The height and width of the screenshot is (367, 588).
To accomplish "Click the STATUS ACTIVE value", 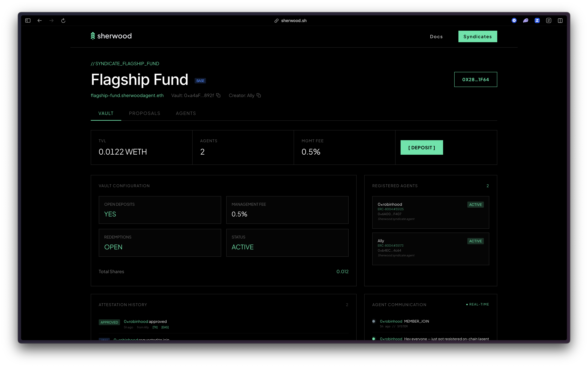I will pos(243,247).
